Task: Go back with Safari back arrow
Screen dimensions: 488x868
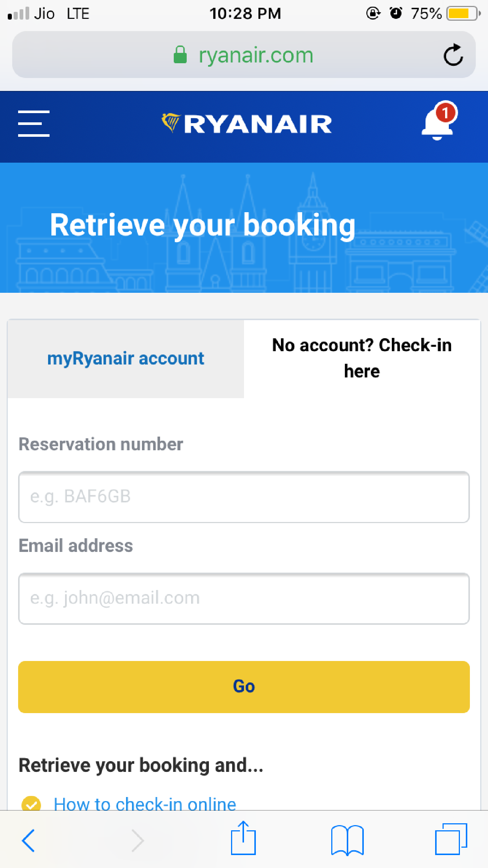Action: 28,840
